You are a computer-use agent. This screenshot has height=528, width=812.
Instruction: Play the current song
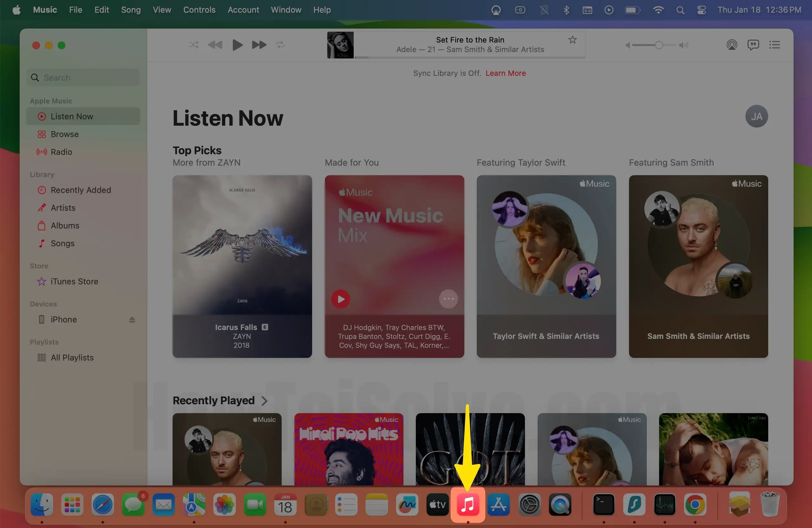click(x=237, y=45)
